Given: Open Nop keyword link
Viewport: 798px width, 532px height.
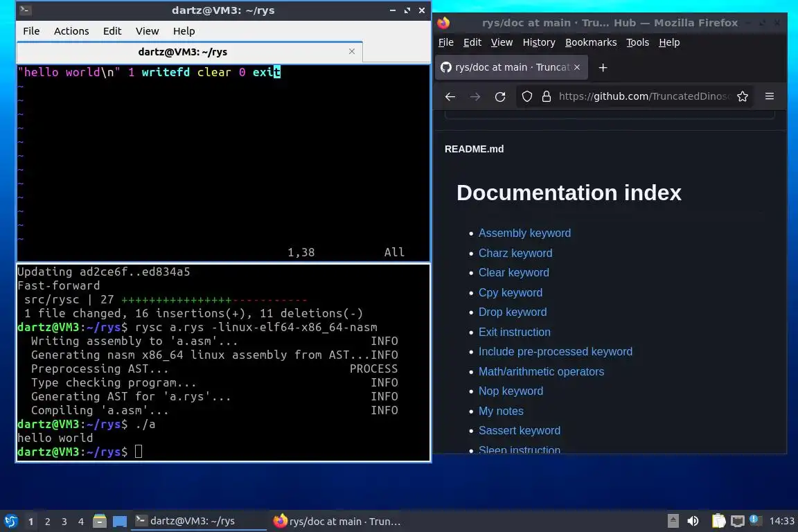Looking at the screenshot, I should 511,391.
